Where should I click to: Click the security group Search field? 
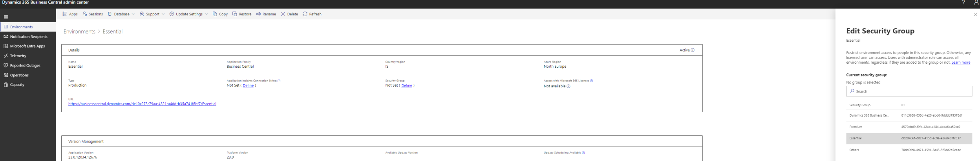pyautogui.click(x=909, y=91)
